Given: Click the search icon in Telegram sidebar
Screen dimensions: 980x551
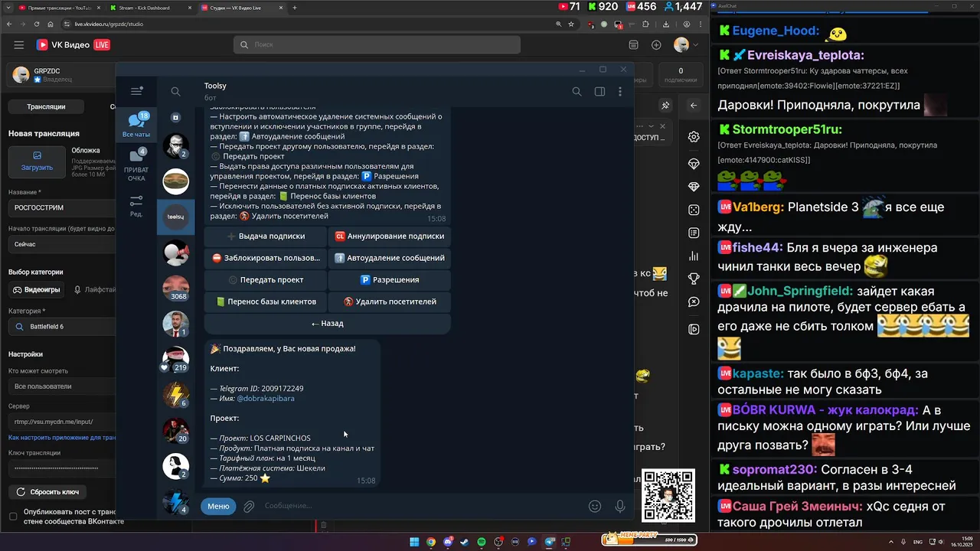Looking at the screenshot, I should pyautogui.click(x=175, y=92).
